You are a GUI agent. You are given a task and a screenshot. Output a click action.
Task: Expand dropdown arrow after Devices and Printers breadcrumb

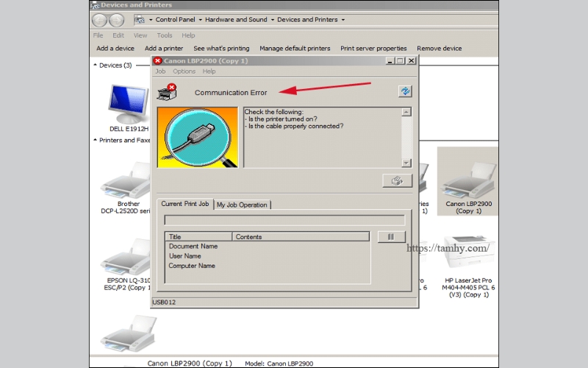(343, 20)
